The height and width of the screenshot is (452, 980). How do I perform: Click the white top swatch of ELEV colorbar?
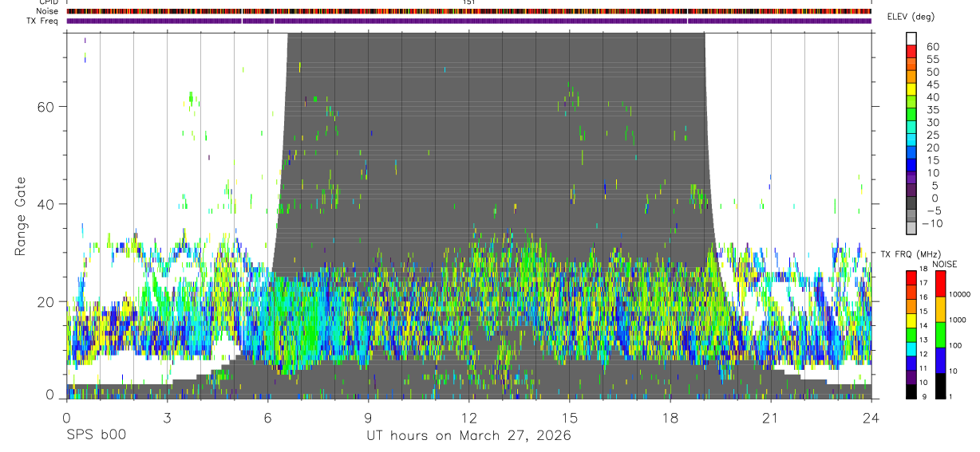click(x=911, y=39)
